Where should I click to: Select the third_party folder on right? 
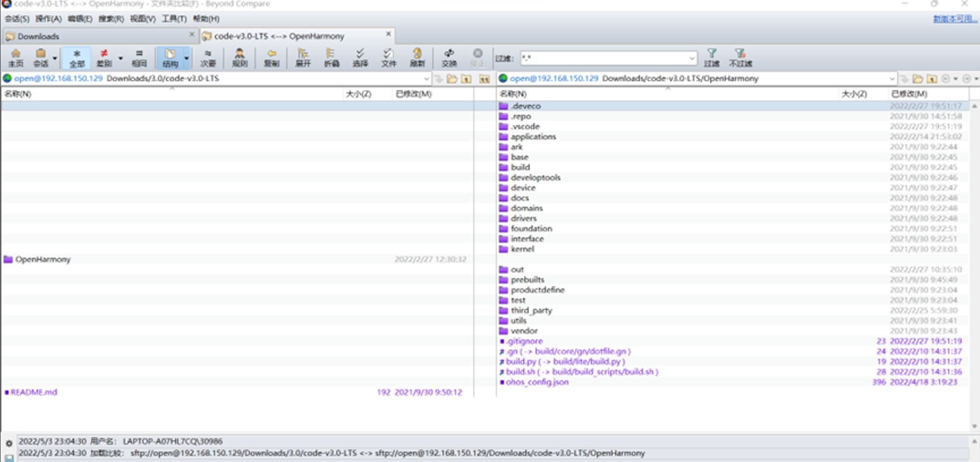click(x=531, y=310)
